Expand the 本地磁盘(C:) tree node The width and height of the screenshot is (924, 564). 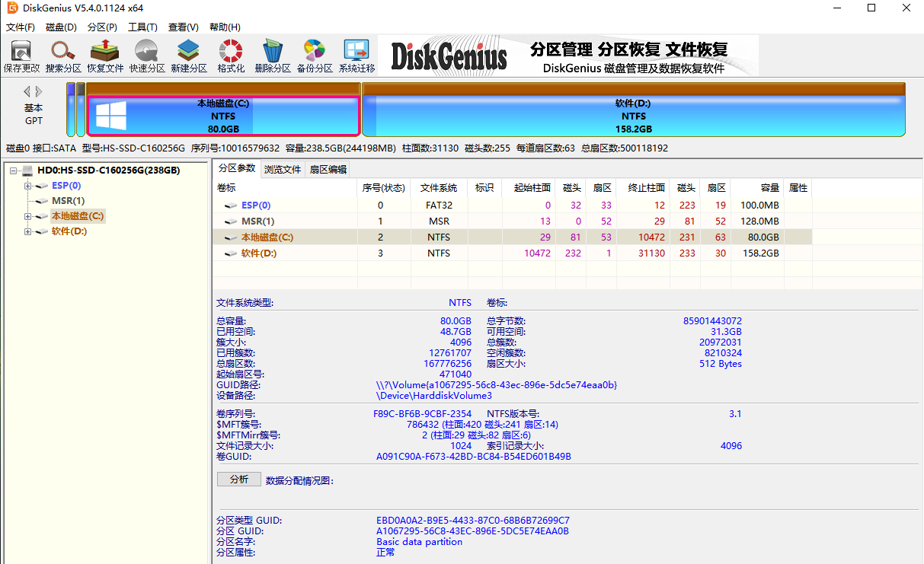coord(28,216)
